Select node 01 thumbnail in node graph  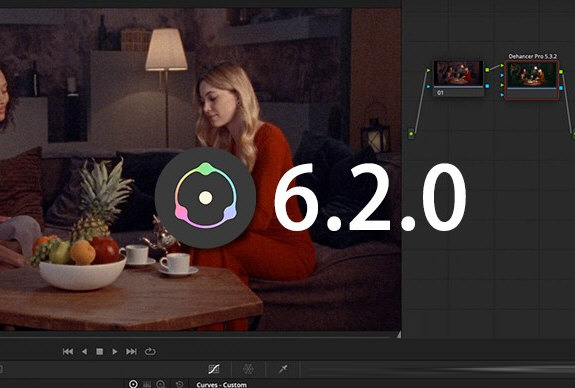(x=458, y=73)
